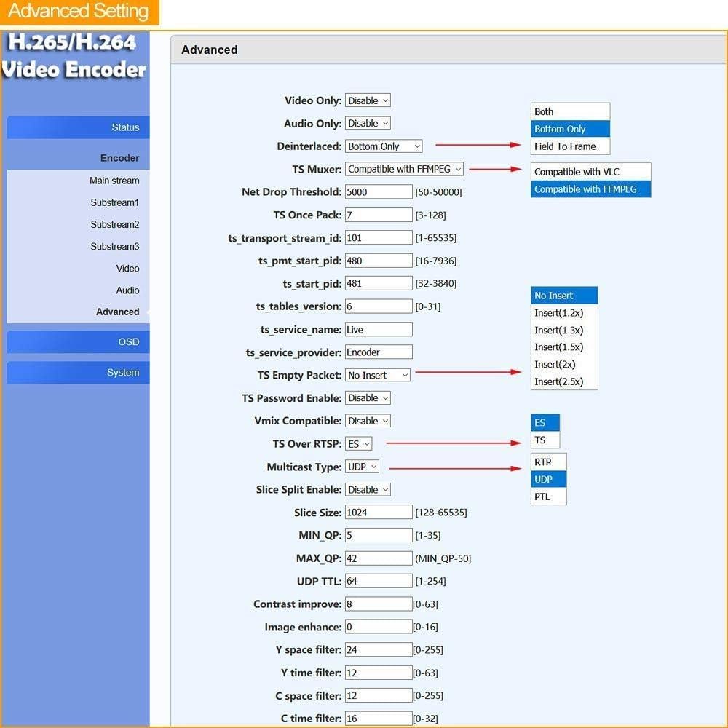728x728 pixels.
Task: Open the Slice Split Enable dropdown
Action: (367, 489)
